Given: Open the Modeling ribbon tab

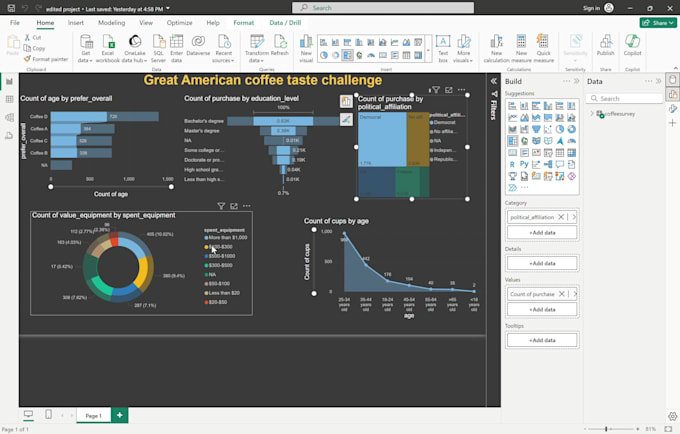Looking at the screenshot, I should tap(111, 22).
